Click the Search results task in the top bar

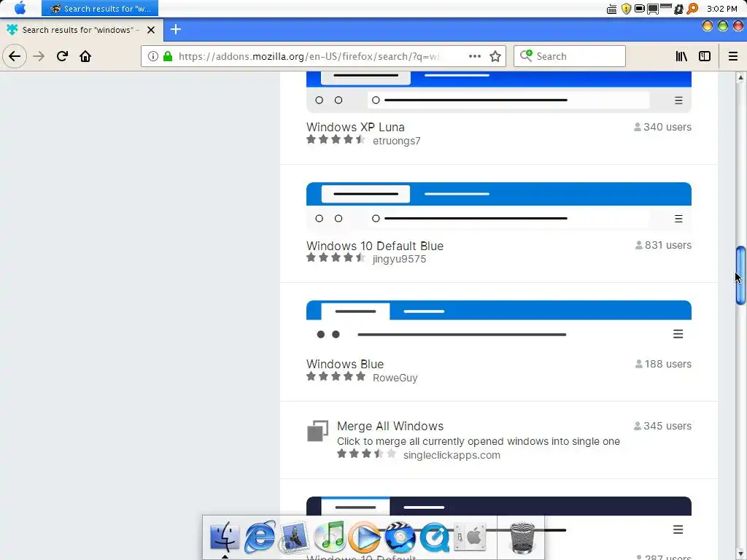click(x=99, y=8)
